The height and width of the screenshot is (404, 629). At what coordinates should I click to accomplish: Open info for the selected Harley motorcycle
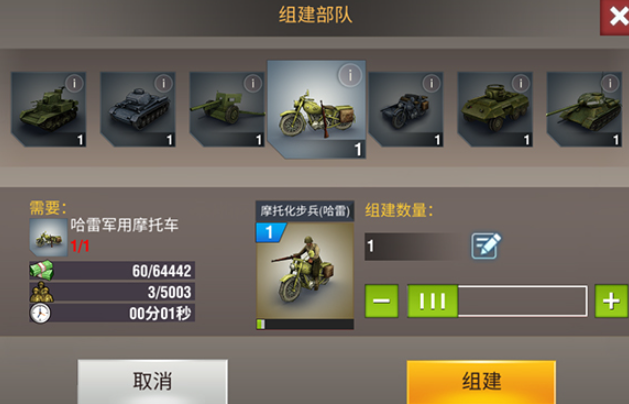pos(350,75)
